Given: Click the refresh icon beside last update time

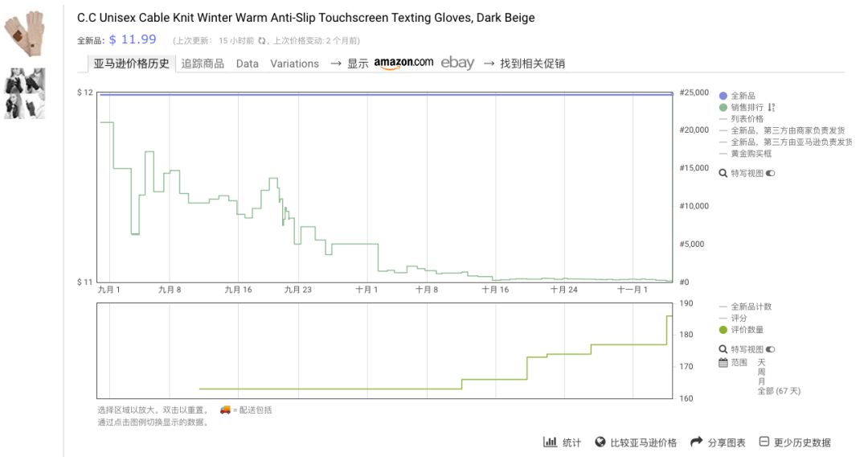Looking at the screenshot, I should [261, 40].
